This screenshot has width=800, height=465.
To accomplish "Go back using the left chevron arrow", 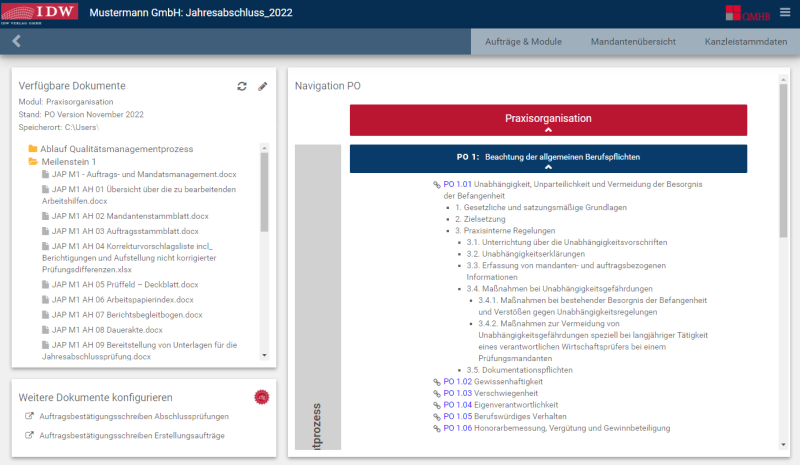I will tap(16, 41).
